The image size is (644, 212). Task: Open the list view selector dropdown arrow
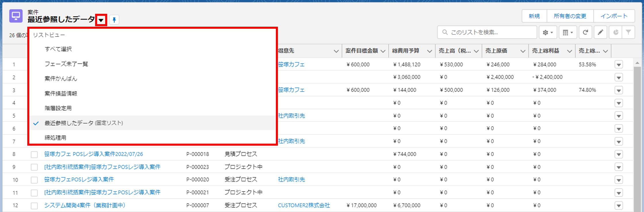(101, 20)
